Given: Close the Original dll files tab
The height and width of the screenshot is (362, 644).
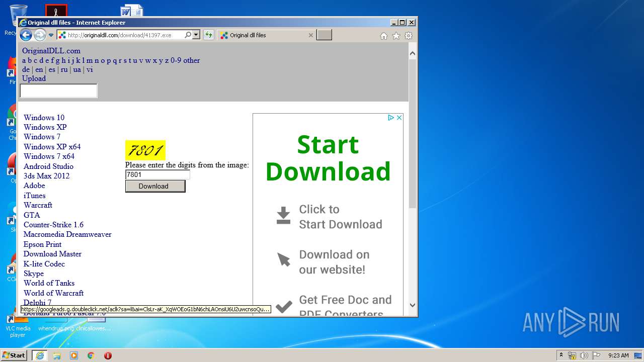Looking at the screenshot, I should point(310,35).
